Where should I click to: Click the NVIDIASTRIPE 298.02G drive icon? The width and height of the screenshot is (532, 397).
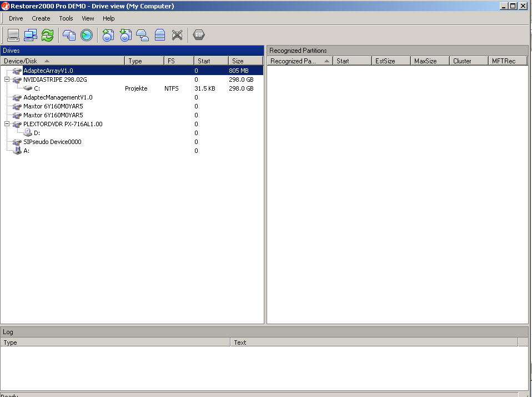click(17, 80)
